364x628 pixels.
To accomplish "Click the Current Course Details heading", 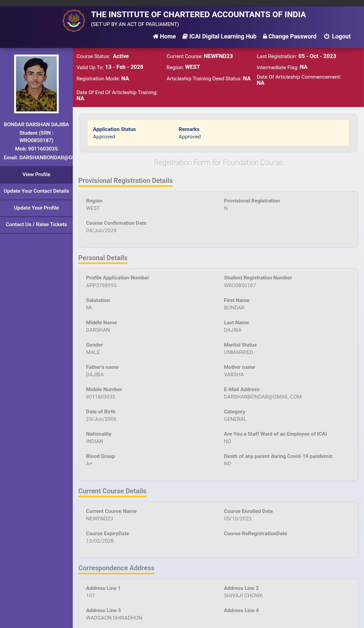I will tap(112, 491).
